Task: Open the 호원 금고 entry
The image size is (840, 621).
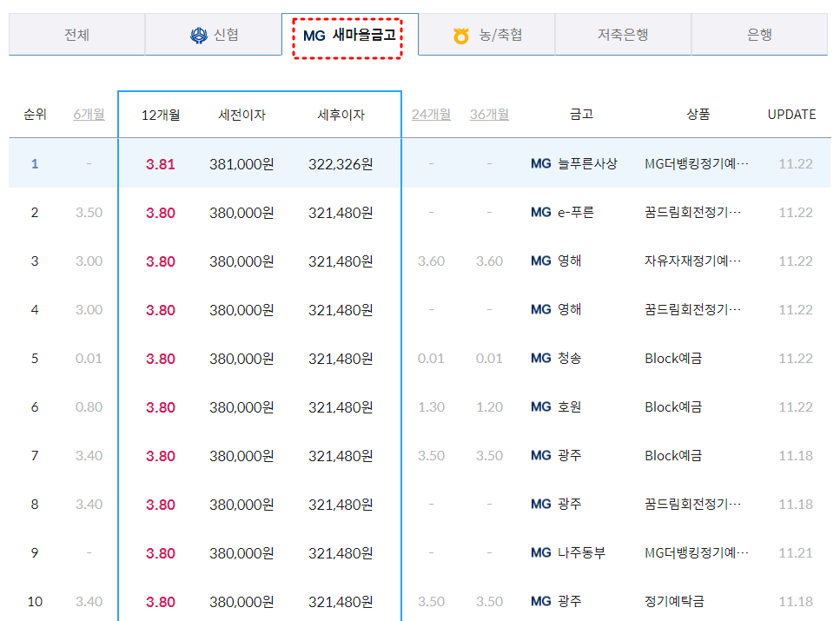Action: coord(570,406)
